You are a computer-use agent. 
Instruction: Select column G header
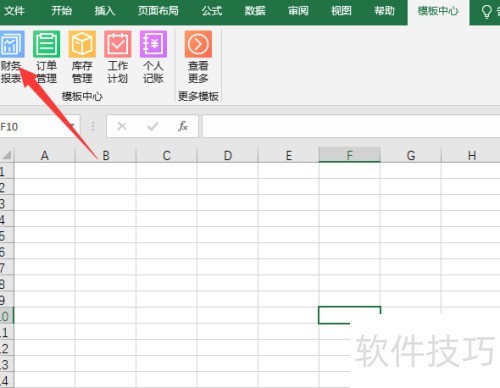coord(411,155)
